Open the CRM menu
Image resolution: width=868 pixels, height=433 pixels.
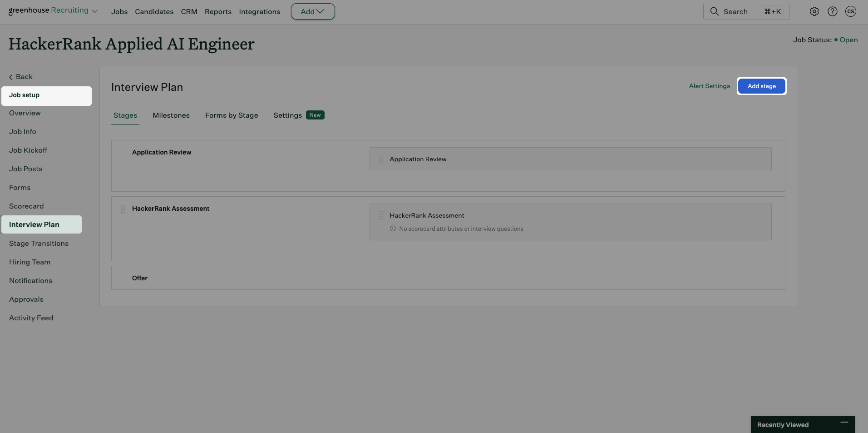[189, 12]
